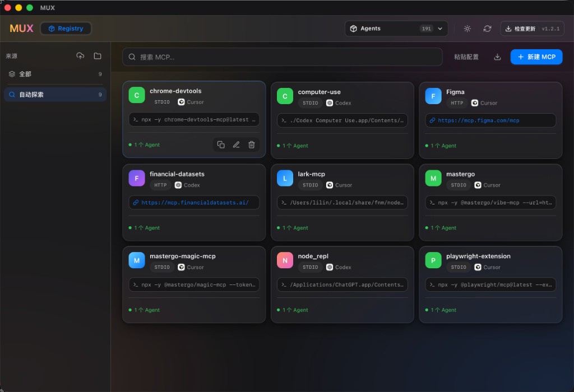The height and width of the screenshot is (392, 574).
Task: Click the mastergo npx vibe-mcp command
Action: point(490,203)
